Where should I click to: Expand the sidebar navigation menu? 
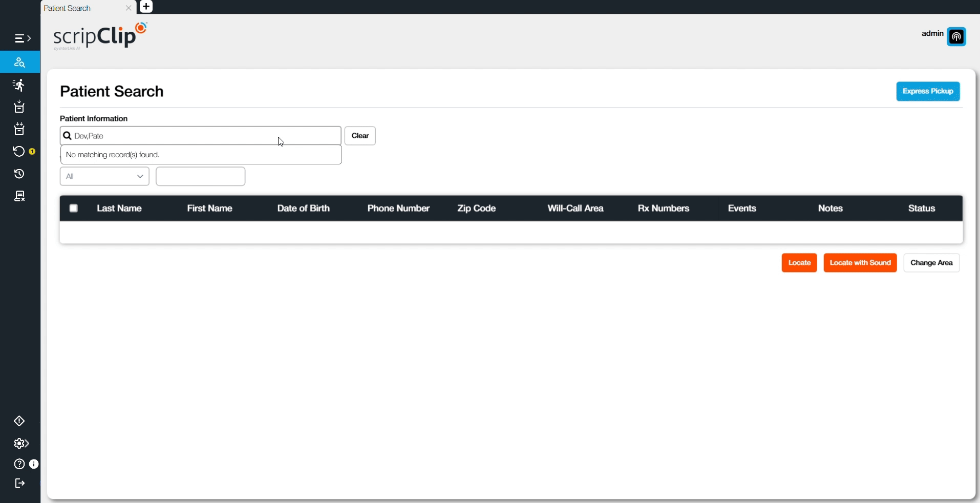pos(22,38)
